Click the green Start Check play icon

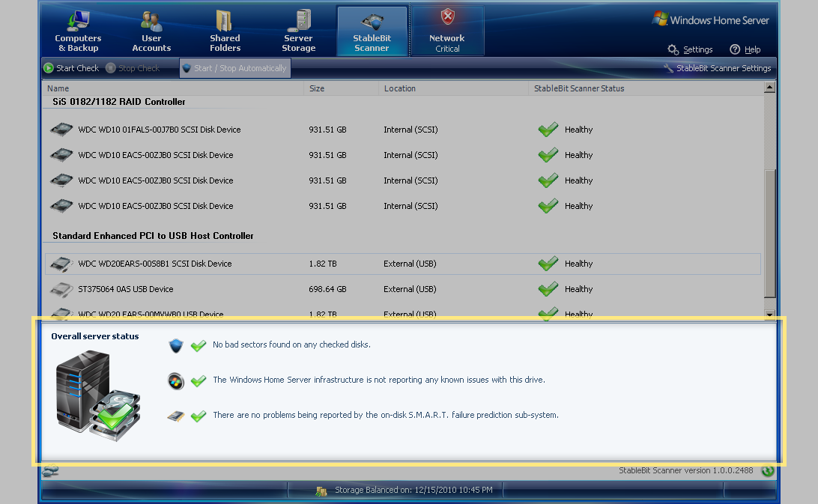pos(49,68)
